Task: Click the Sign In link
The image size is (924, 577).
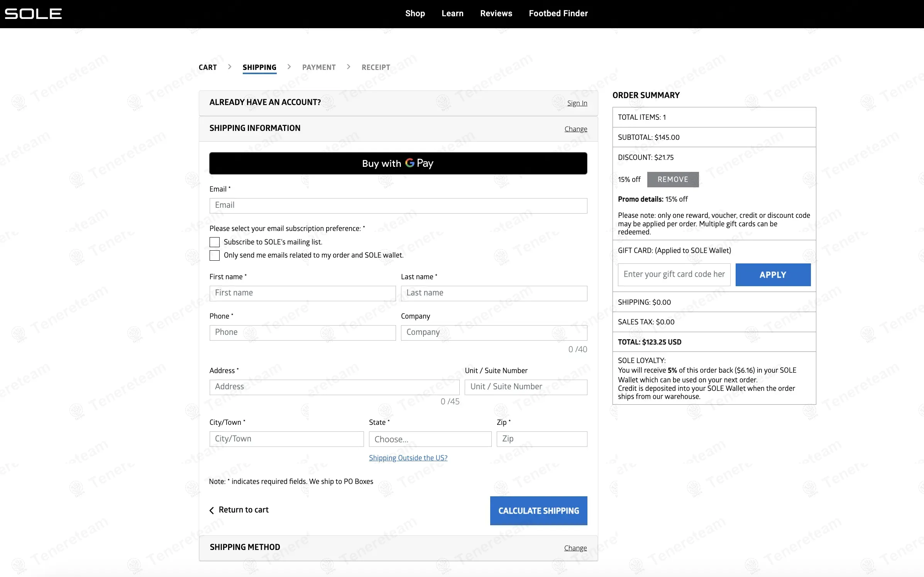Action: point(577,103)
